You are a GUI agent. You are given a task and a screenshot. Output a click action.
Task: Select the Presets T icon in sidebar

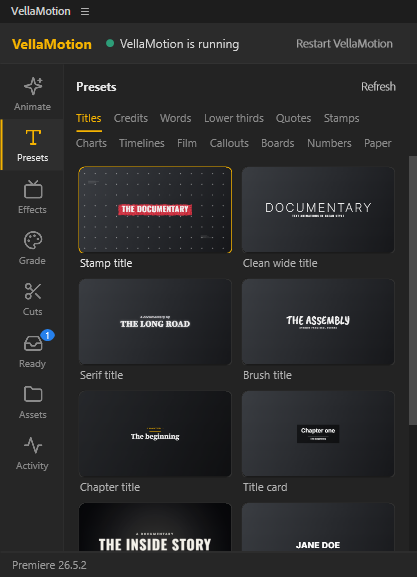click(x=33, y=137)
